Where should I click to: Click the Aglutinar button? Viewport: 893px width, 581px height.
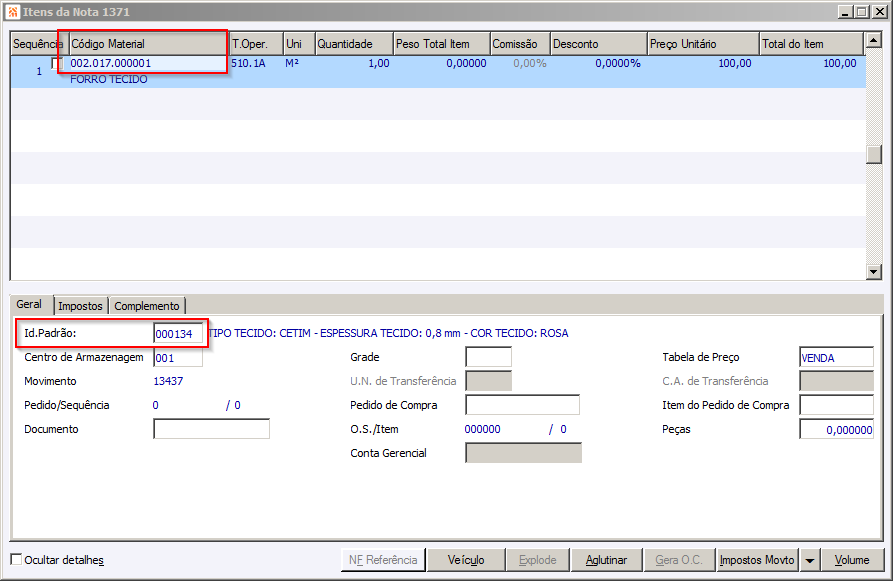[606, 560]
